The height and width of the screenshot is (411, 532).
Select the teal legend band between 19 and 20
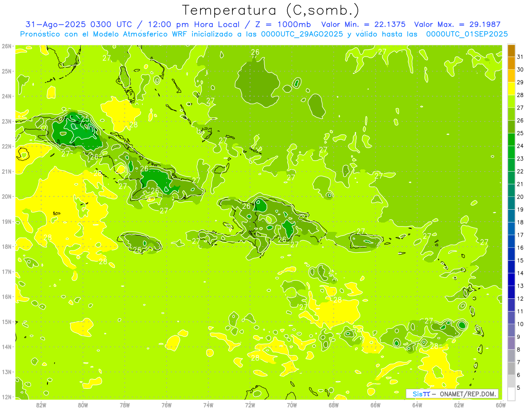pyautogui.click(x=511, y=203)
